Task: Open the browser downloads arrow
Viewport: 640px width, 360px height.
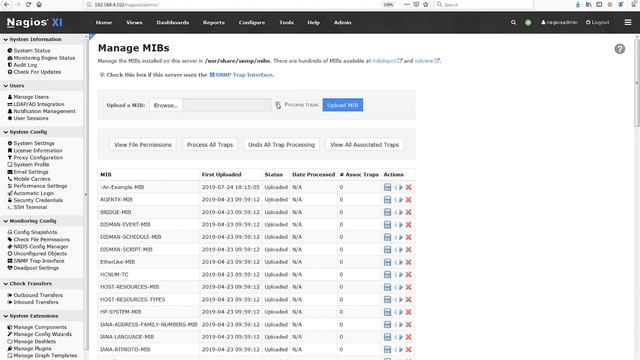Action: (578, 4)
